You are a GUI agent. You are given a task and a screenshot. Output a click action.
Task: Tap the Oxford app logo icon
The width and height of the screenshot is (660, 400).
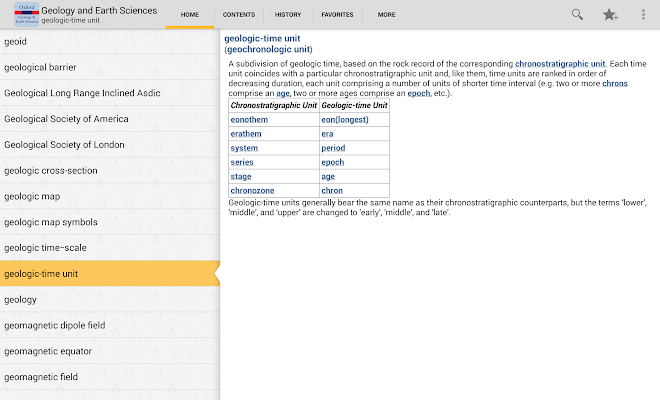(x=27, y=14)
